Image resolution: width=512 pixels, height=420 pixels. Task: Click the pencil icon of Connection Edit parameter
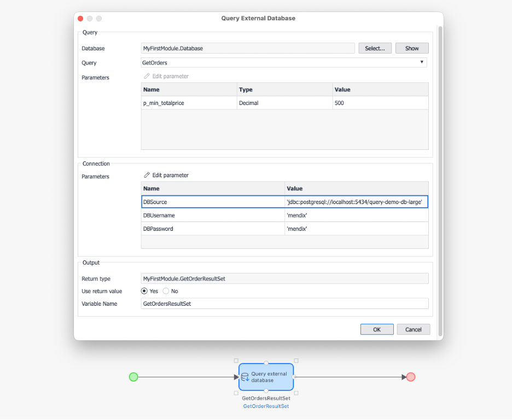pyautogui.click(x=147, y=175)
